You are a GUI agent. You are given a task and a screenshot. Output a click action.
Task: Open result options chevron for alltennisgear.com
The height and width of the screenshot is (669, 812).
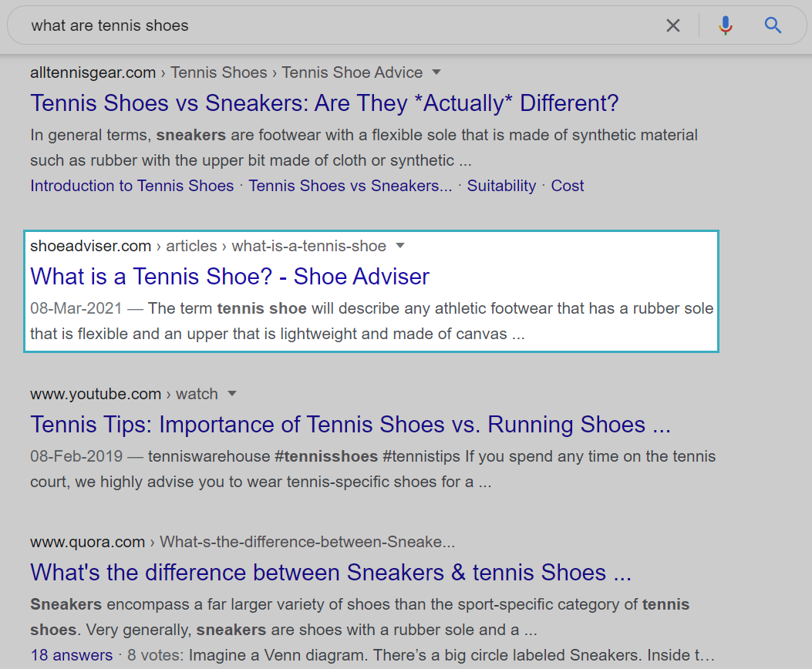pos(436,72)
